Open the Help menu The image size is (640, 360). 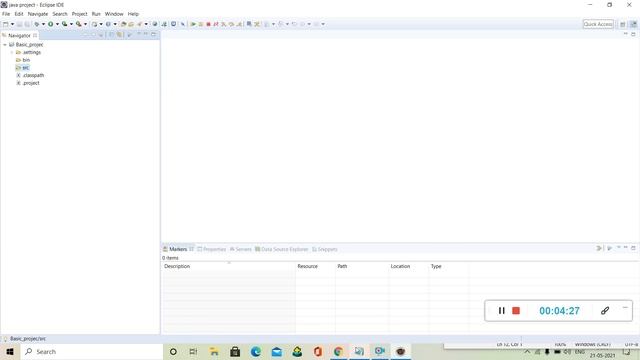coord(133,14)
